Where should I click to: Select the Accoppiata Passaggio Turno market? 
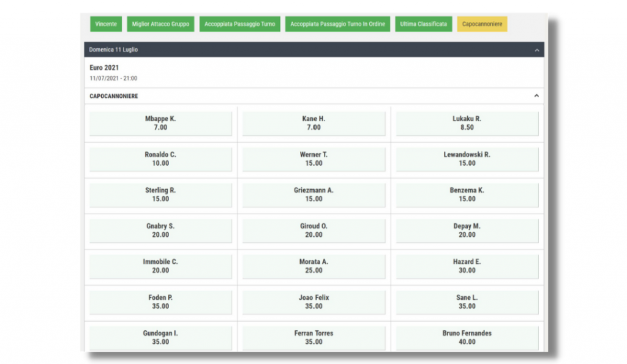pyautogui.click(x=239, y=24)
